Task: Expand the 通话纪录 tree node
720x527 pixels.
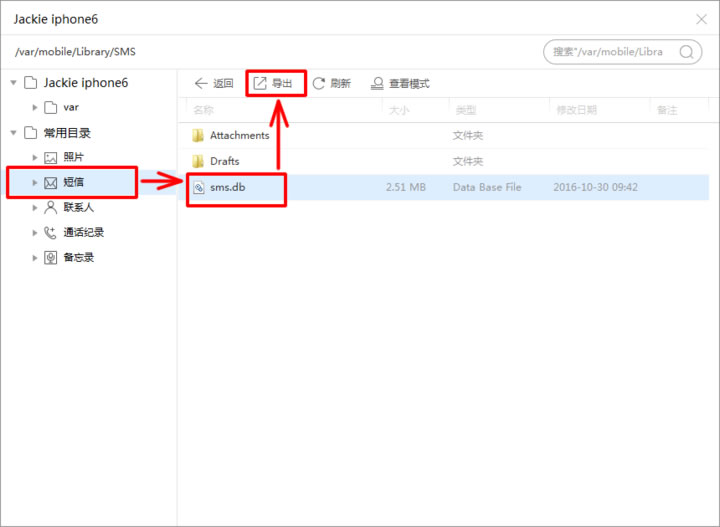Action: click(x=35, y=233)
